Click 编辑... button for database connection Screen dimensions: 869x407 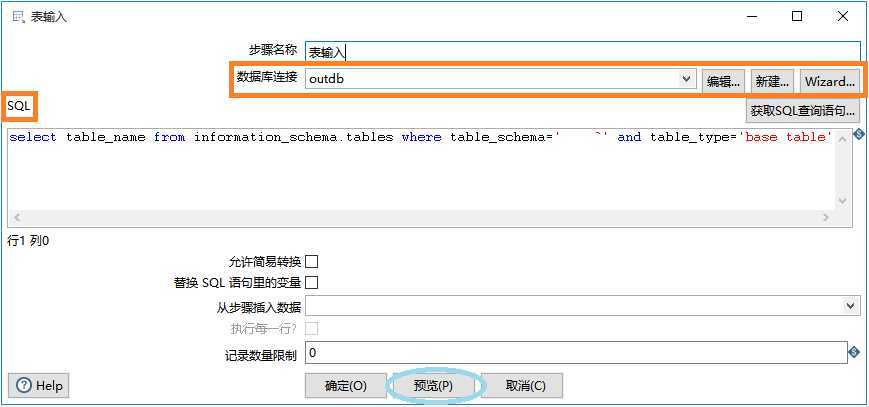pos(724,82)
